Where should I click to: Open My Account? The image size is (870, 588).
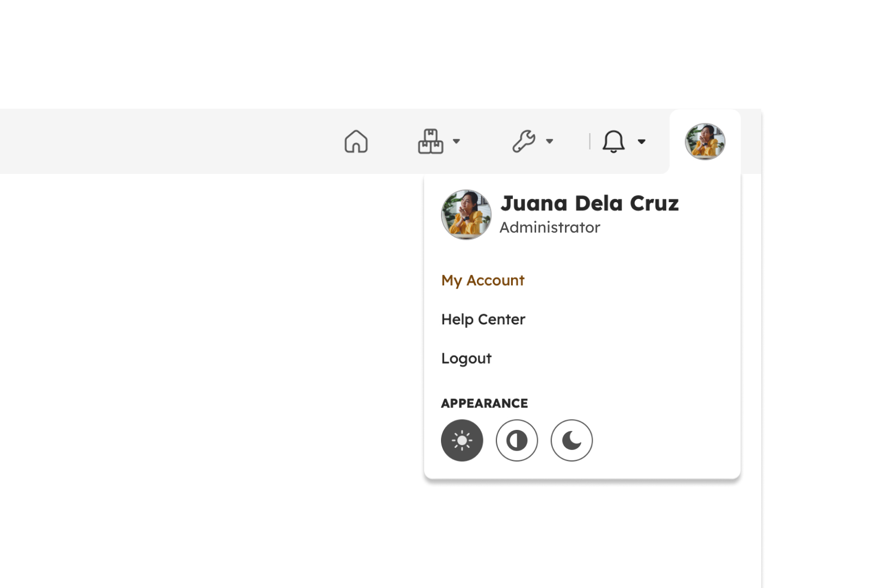click(483, 280)
